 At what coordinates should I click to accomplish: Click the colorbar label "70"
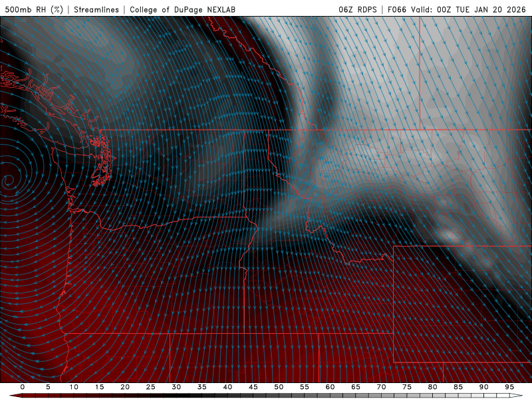click(381, 387)
